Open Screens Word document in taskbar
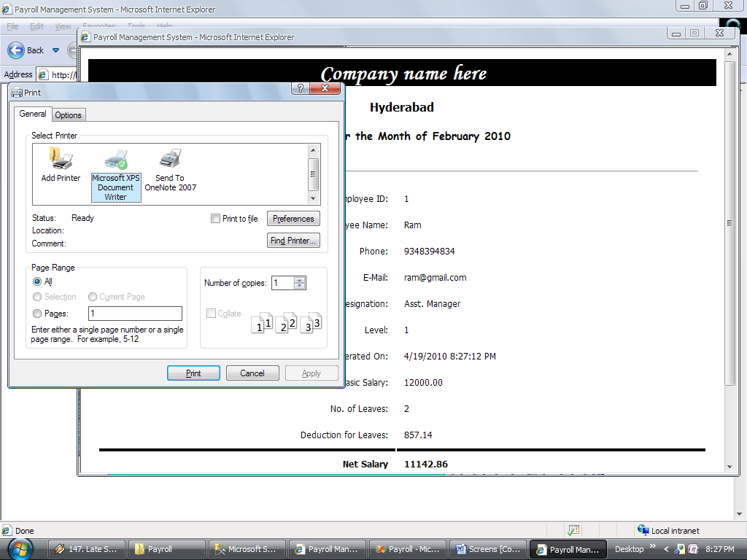The image size is (747, 560). (487, 549)
